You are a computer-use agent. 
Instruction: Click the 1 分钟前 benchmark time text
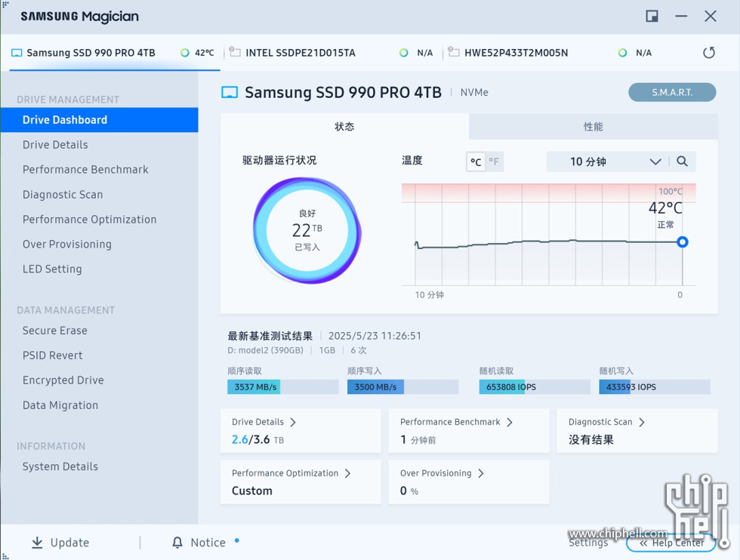click(418, 440)
